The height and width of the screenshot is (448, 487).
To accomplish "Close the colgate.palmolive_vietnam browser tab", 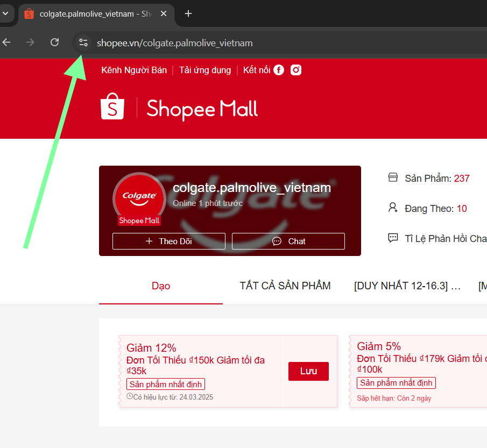I will [164, 13].
